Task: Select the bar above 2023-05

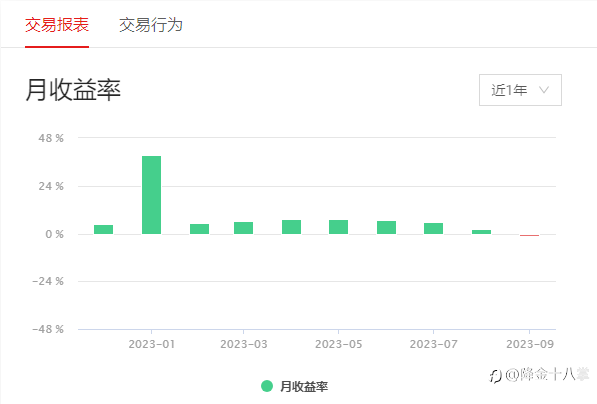Action: 338,227
